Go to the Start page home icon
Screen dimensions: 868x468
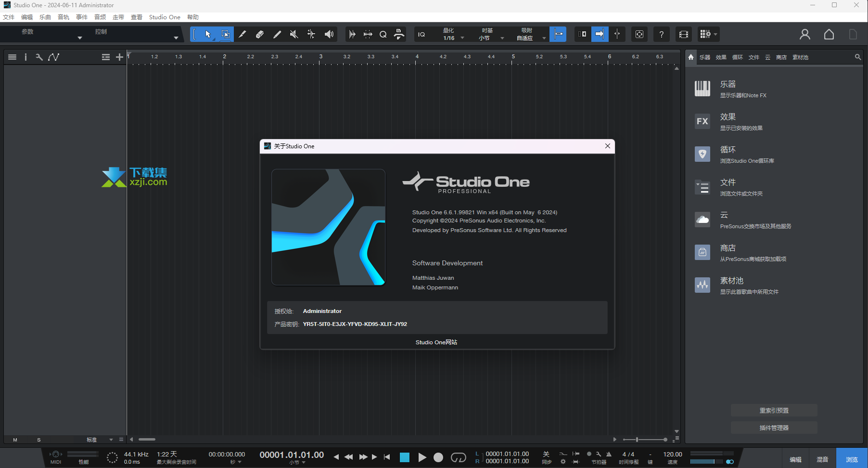click(829, 34)
